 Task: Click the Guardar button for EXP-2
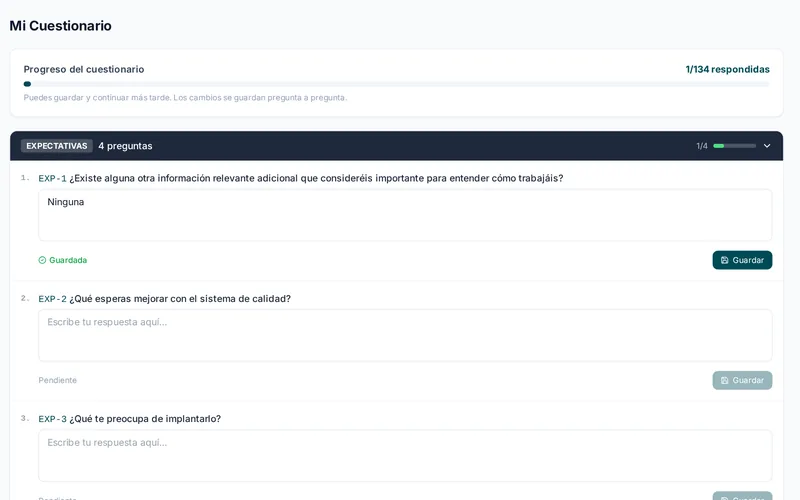[x=742, y=380]
